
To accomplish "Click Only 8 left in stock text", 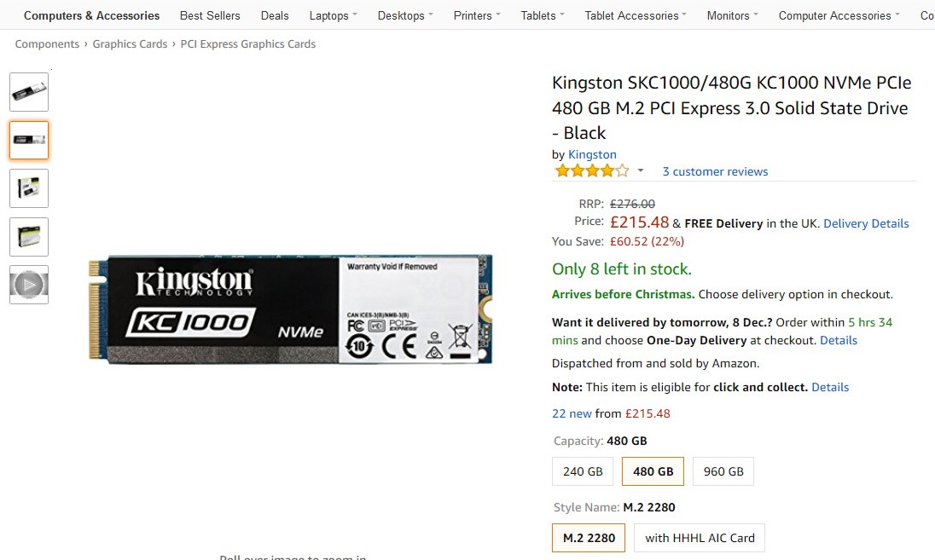I will [x=622, y=269].
